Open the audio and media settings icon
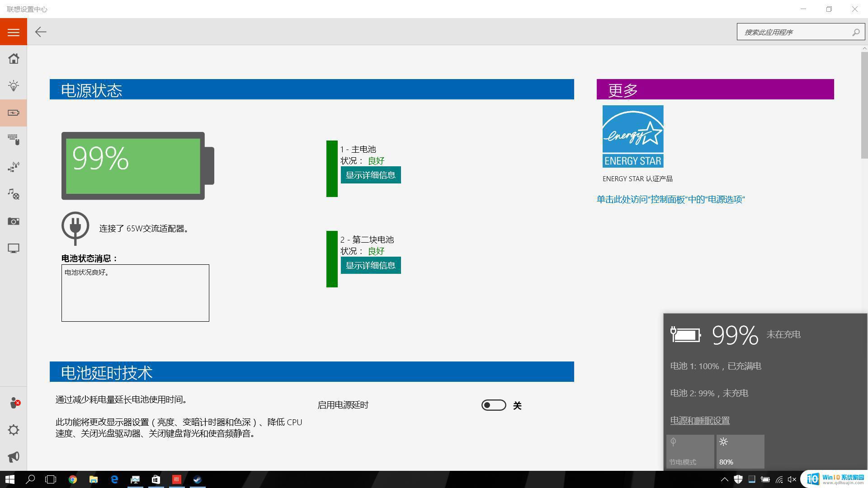The width and height of the screenshot is (868, 488). [x=14, y=194]
